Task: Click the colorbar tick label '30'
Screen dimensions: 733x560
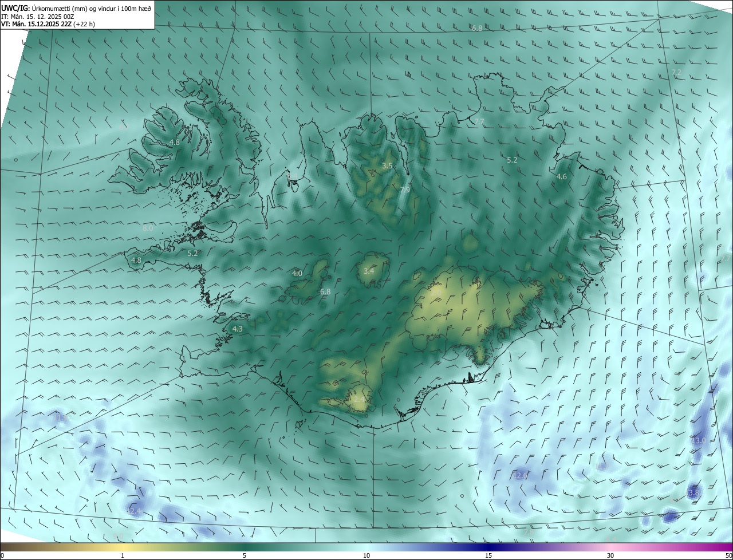Action: 610,556
